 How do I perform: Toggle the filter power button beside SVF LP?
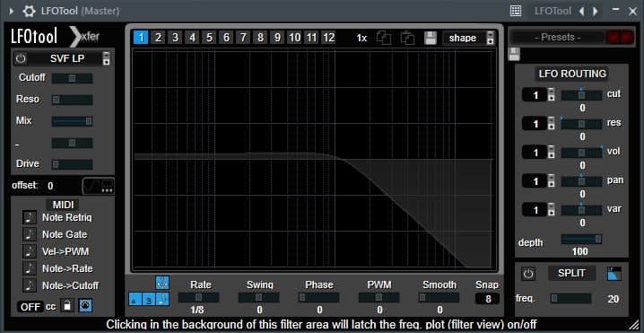20,58
